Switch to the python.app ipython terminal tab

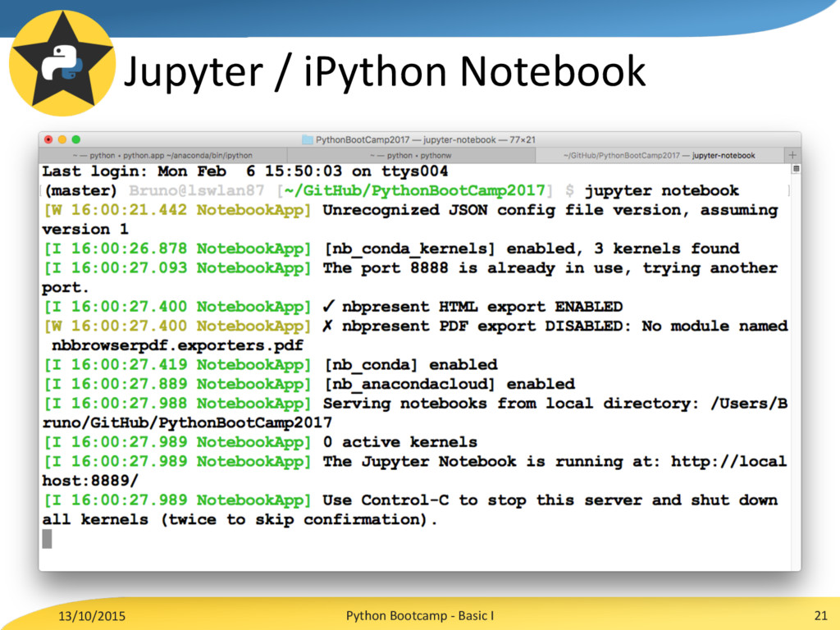click(163, 155)
